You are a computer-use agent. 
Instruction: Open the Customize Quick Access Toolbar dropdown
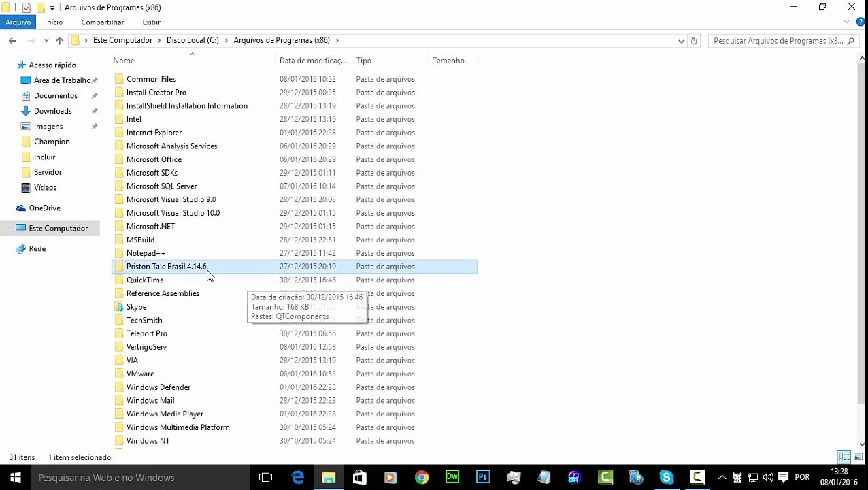pyautogui.click(x=52, y=8)
